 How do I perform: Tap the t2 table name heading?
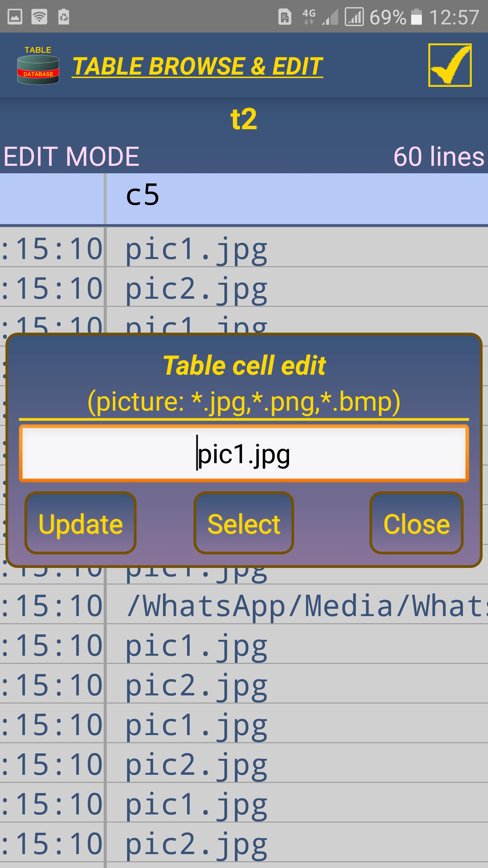[244, 119]
